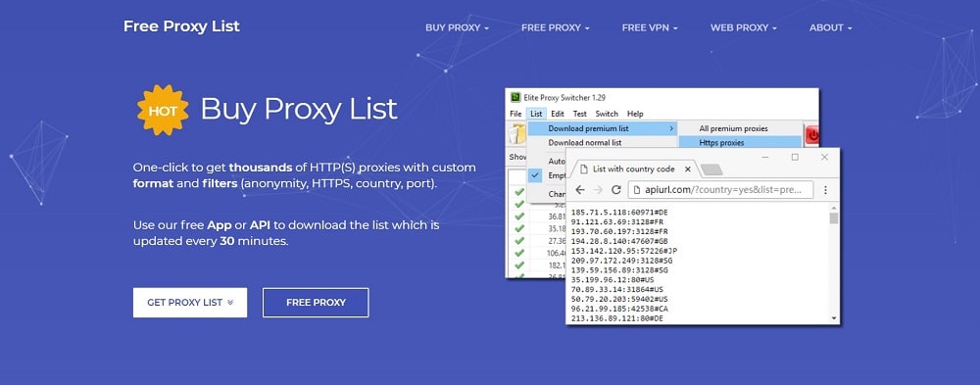The height and width of the screenshot is (385, 980).
Task: Open the List menu in Elite Proxy Switcher
Action: coord(536,114)
